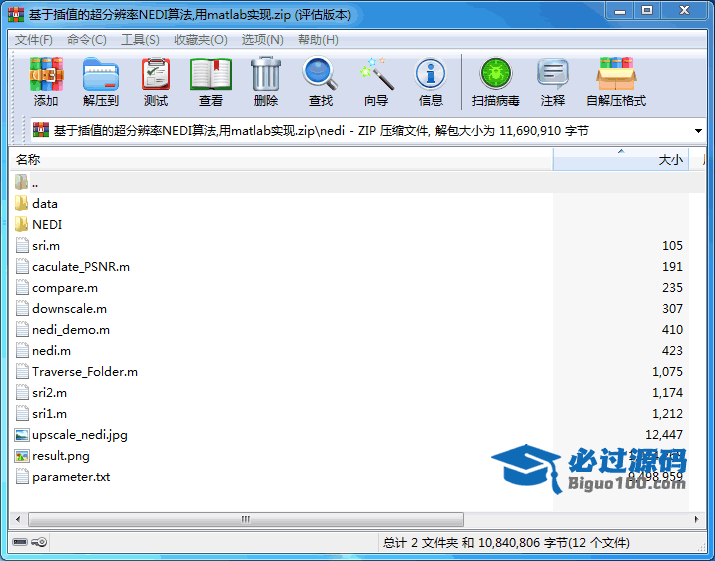715x561 pixels.
Task: Sort by the Size (大小) column header
Action: [621, 159]
